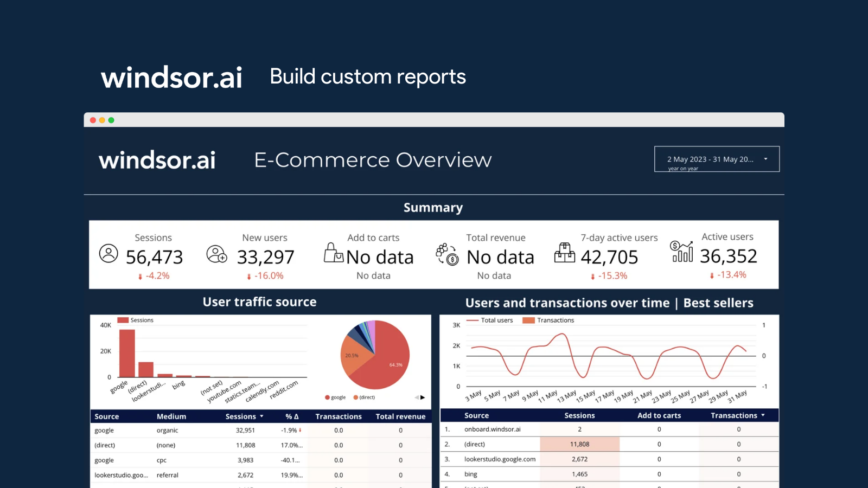Viewport: 868px width, 488px height.
Task: Click the Sessions user profile icon
Action: coord(108,254)
